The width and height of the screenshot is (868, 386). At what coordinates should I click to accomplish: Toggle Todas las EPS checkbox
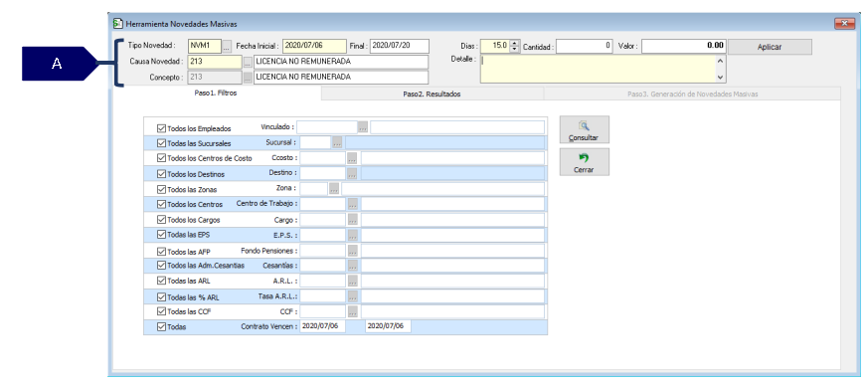tap(162, 234)
